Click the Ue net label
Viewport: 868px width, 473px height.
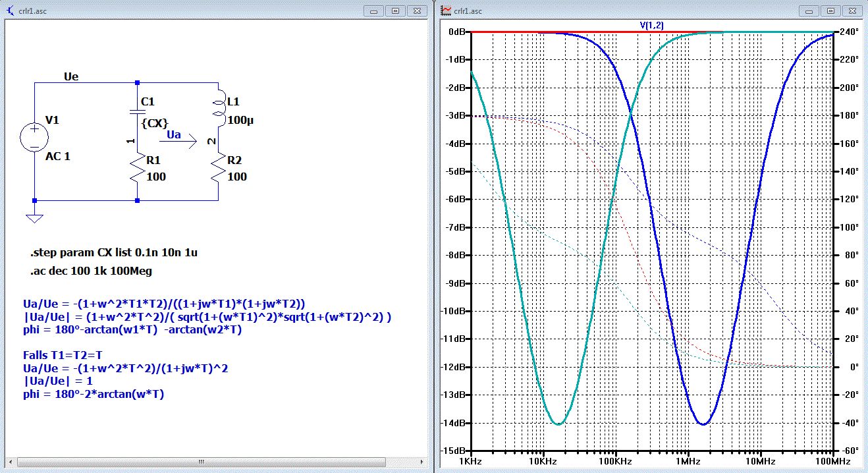[71, 77]
